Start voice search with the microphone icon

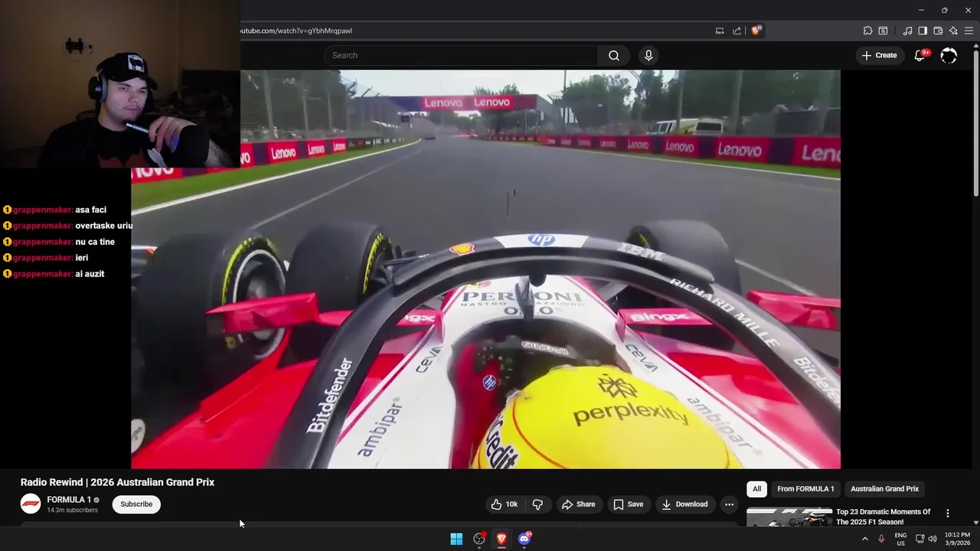click(648, 55)
